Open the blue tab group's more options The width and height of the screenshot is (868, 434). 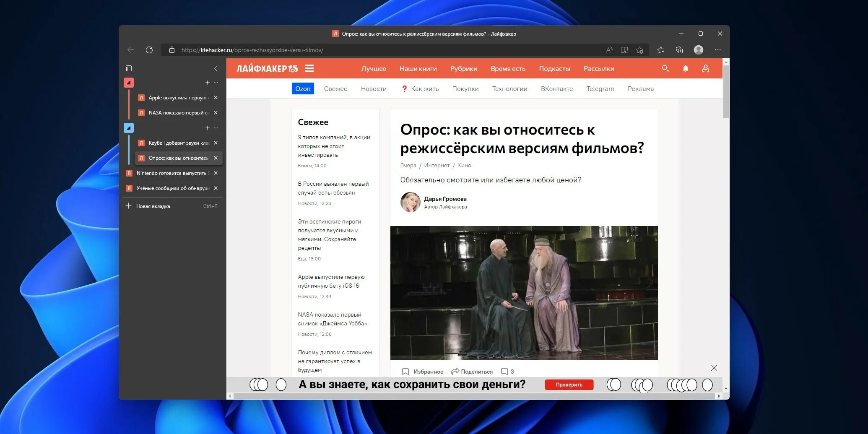(216, 128)
